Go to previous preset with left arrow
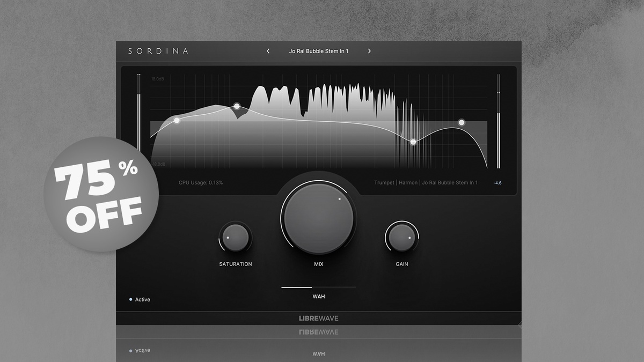Image resolution: width=644 pixels, height=362 pixels. pyautogui.click(x=268, y=51)
